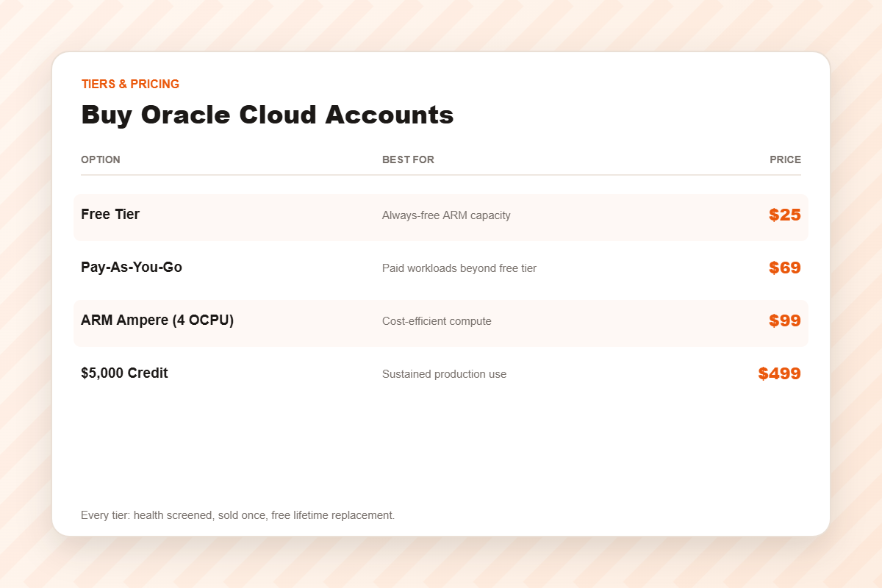Click the $99 price
This screenshot has height=588, width=882.
(x=785, y=321)
